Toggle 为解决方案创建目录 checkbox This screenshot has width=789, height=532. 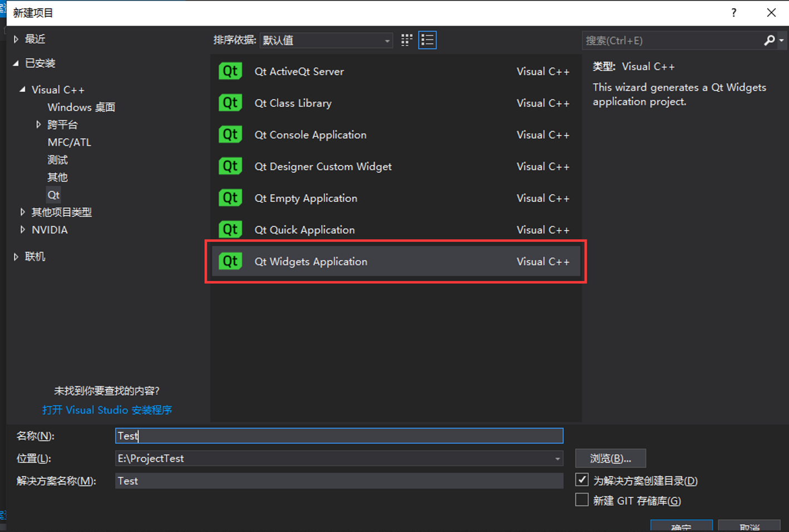point(582,480)
